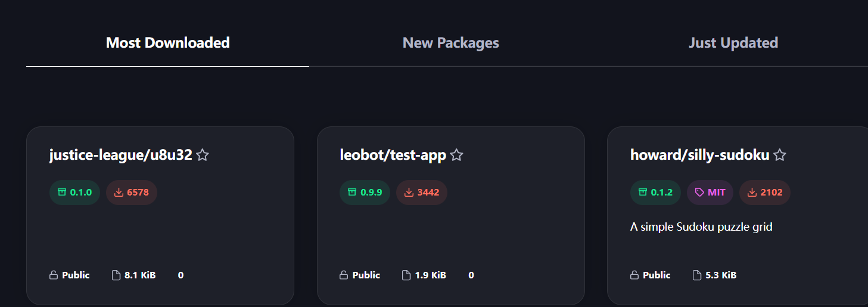Switch to the Most Downloaded tab
Image resolution: width=868 pixels, height=307 pixels.
tap(167, 43)
